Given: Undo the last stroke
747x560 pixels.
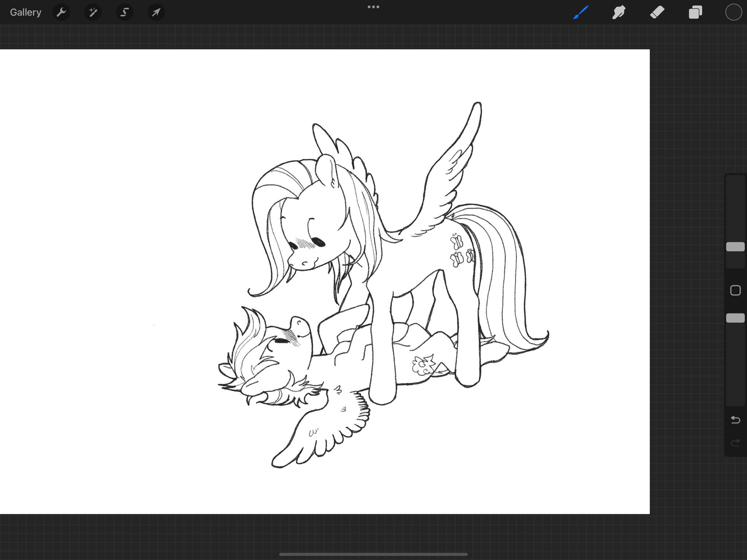Looking at the screenshot, I should tap(735, 420).
